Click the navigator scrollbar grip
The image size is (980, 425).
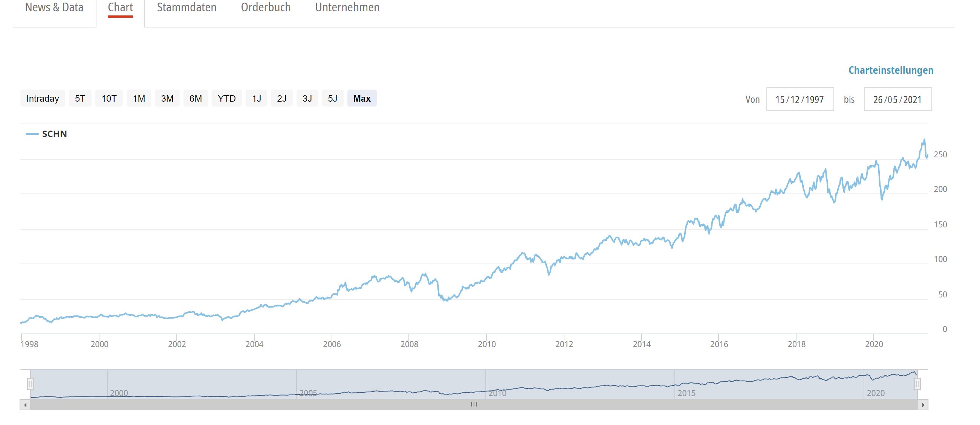pyautogui.click(x=474, y=404)
